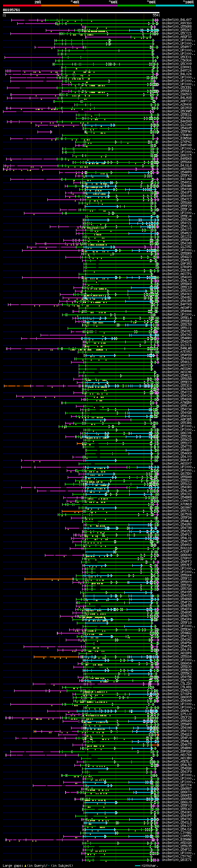The image size is (197, 868).
Task: Select row label UniRef100_C5K9U4
Action: pos(177,61)
